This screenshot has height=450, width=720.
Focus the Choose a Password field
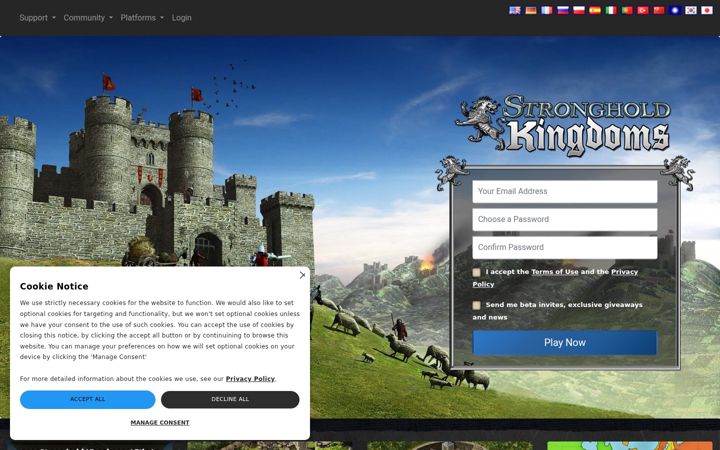coord(565,219)
